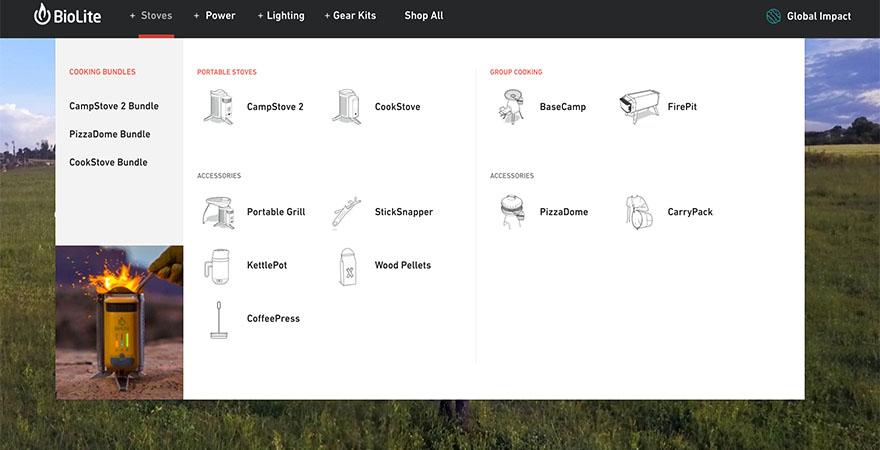Select the Wood Pellets text link
This screenshot has height=450, width=880.
(403, 265)
